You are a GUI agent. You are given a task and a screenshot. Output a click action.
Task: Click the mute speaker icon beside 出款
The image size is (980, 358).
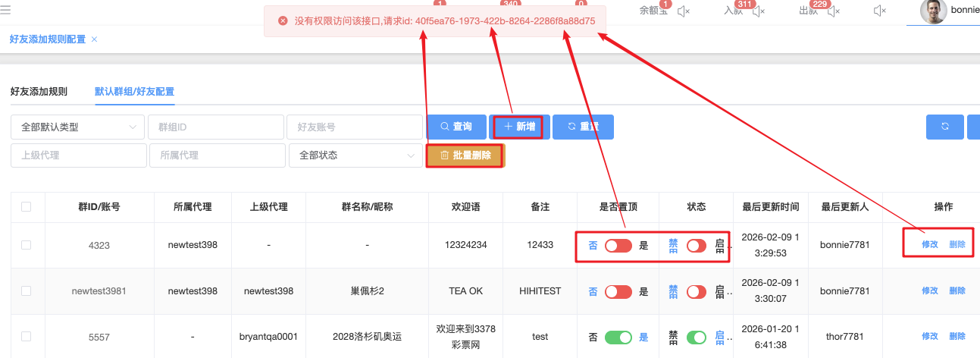834,11
